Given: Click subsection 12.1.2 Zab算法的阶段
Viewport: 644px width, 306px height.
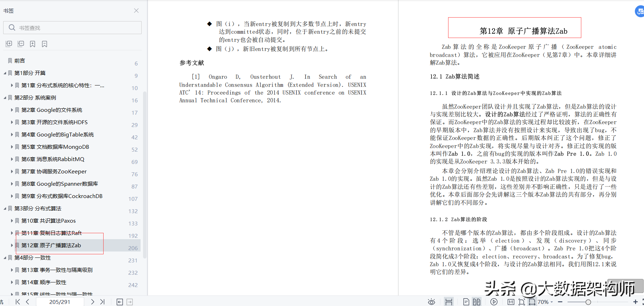Looking at the screenshot, I should (458, 219).
